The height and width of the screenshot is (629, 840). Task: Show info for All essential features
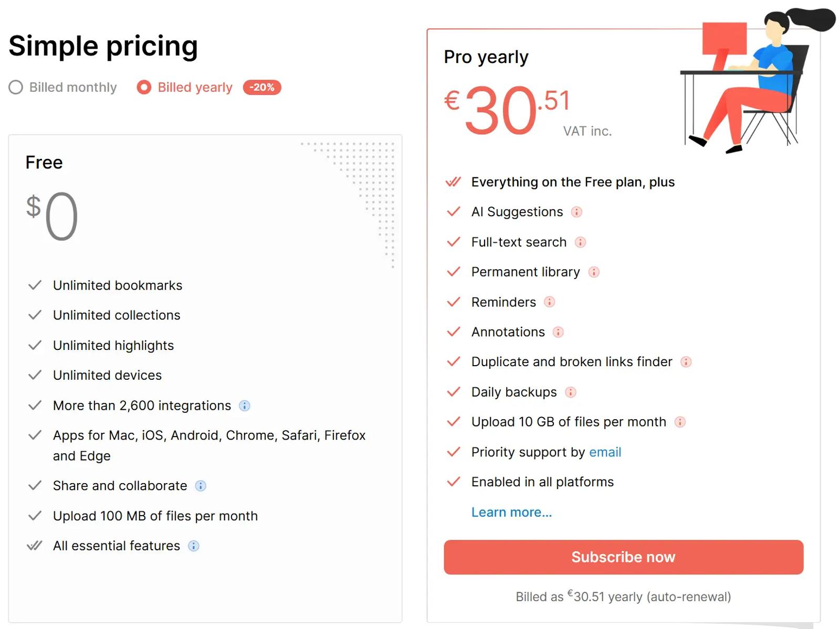tap(194, 546)
